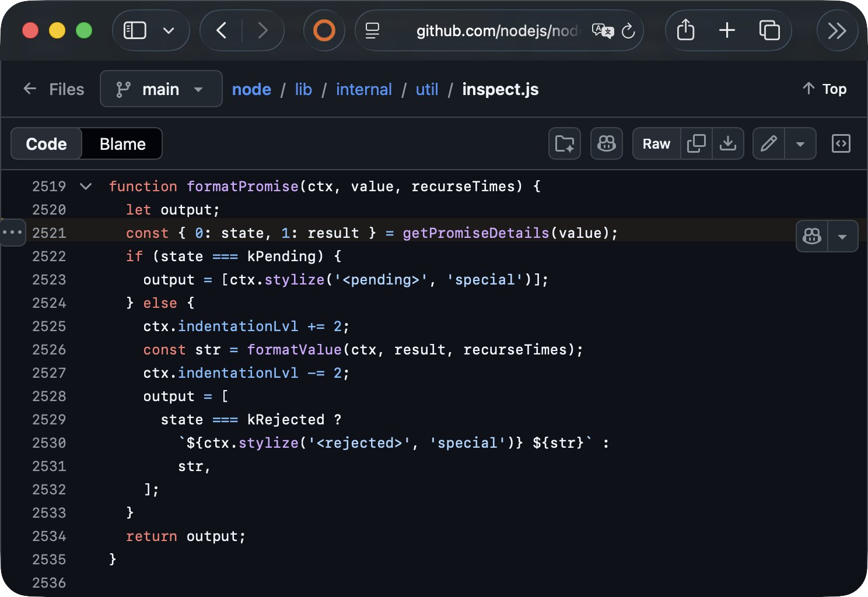Go back to previous page
The image size is (868, 597).
[222, 30]
